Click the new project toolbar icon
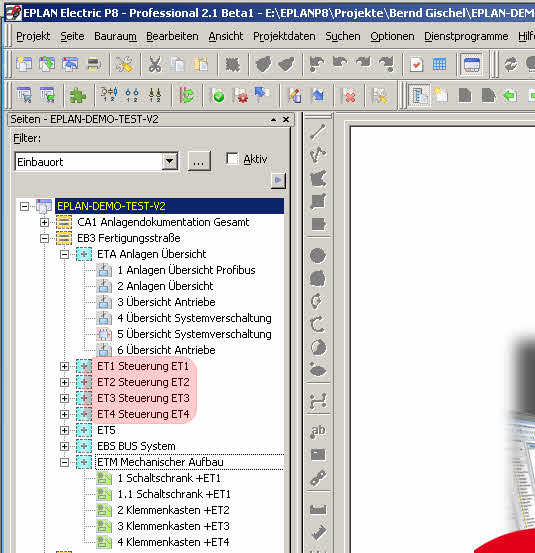Viewport: 535px width, 553px height. [24, 64]
